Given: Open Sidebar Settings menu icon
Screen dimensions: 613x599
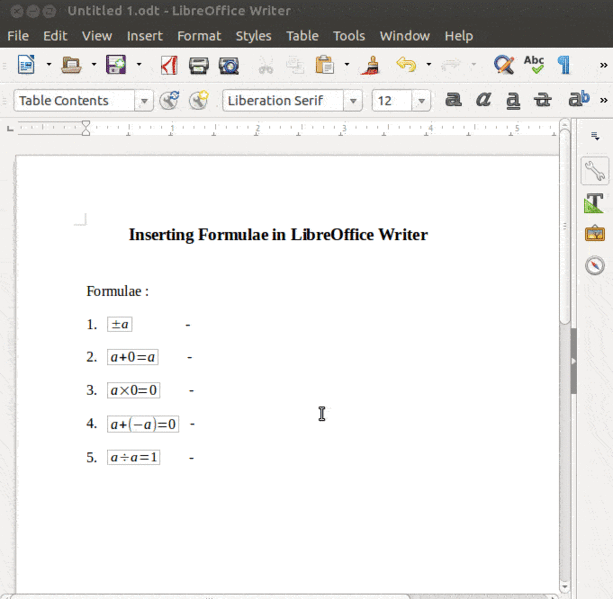Looking at the screenshot, I should coord(595,136).
